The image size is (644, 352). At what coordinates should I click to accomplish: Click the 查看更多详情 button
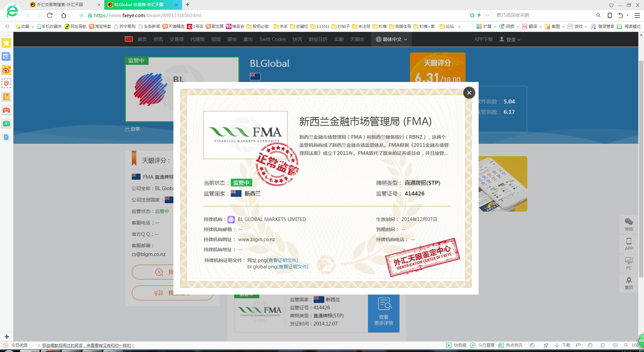coord(383,313)
